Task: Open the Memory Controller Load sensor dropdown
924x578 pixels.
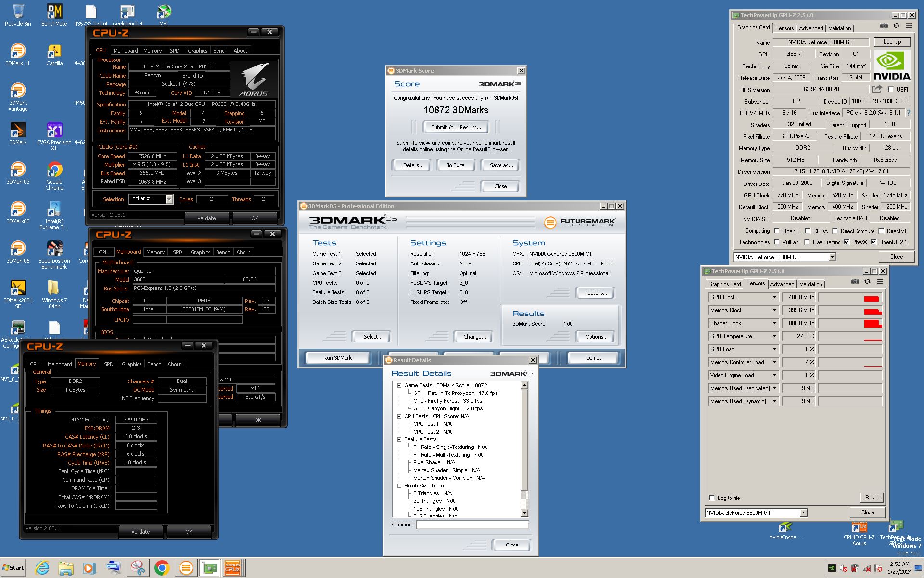Action: pos(774,362)
